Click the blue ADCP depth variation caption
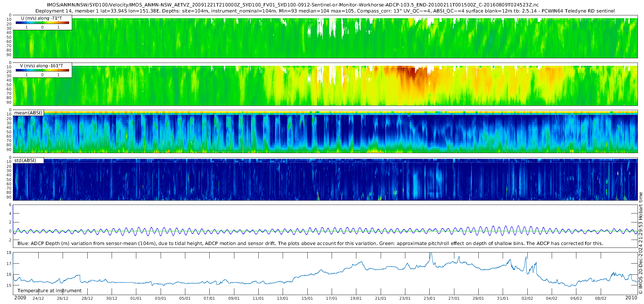This screenshot has height=304, width=644. (x=310, y=244)
